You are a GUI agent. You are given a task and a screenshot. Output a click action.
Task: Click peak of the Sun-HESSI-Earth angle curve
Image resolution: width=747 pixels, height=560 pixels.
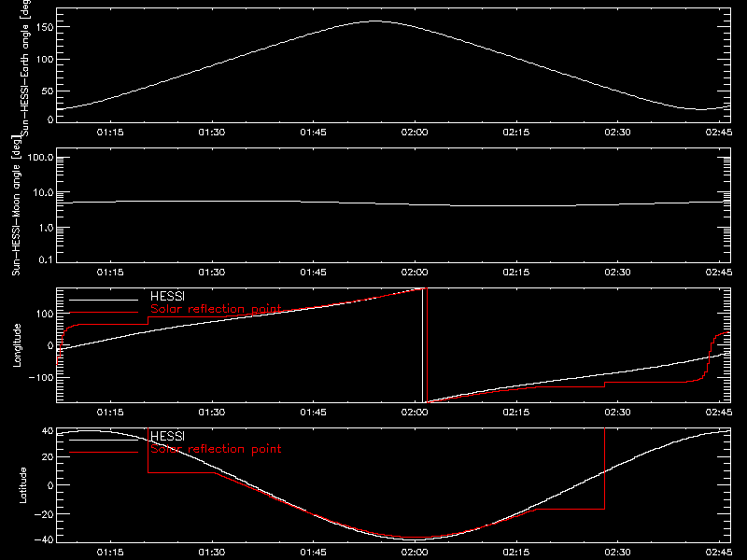tap(376, 21)
